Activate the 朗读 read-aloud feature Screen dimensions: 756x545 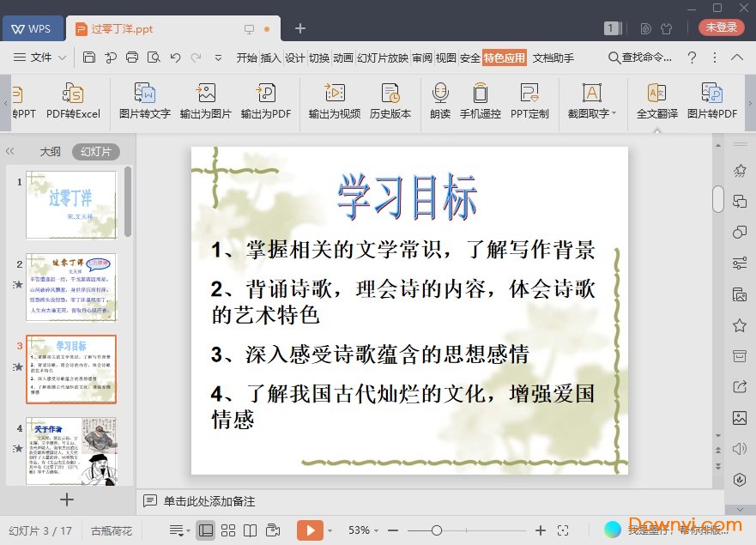tap(438, 101)
